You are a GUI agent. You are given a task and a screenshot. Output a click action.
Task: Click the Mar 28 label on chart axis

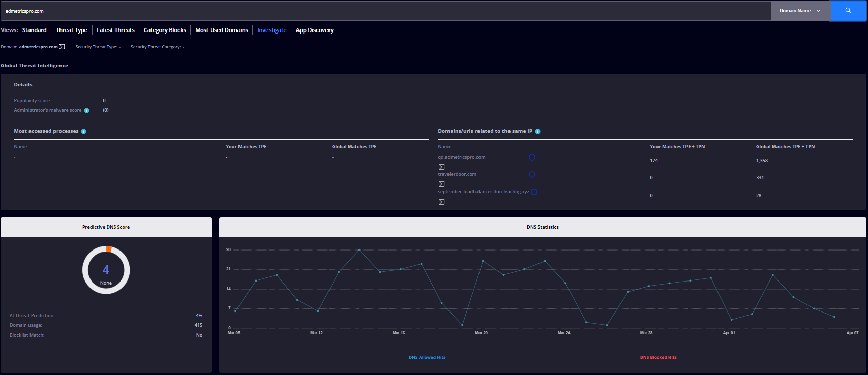[646, 333]
